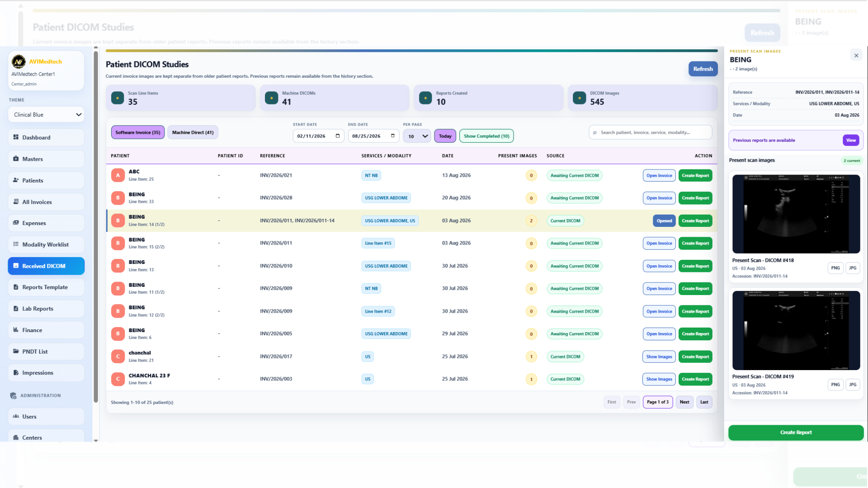The image size is (868, 488).
Task: Click the sidebar vertical scrollbar
Action: (96, 226)
